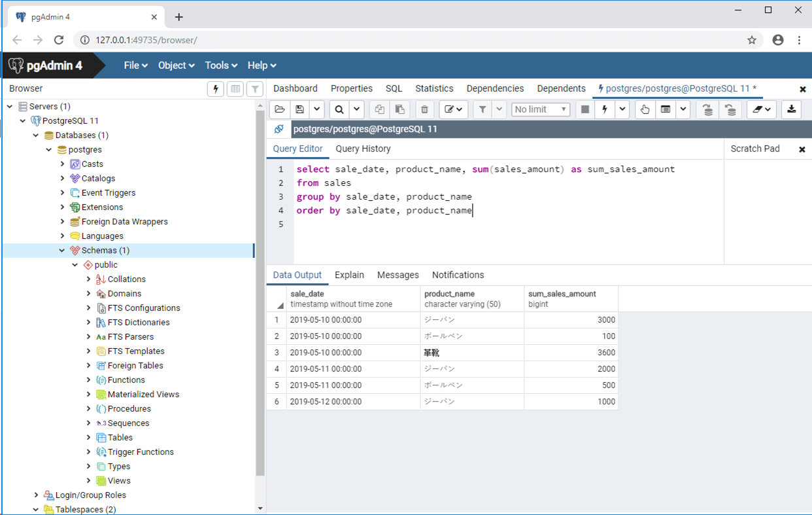Click the Open File toolbar icon
Screen dimensions: 812x515
point(280,109)
